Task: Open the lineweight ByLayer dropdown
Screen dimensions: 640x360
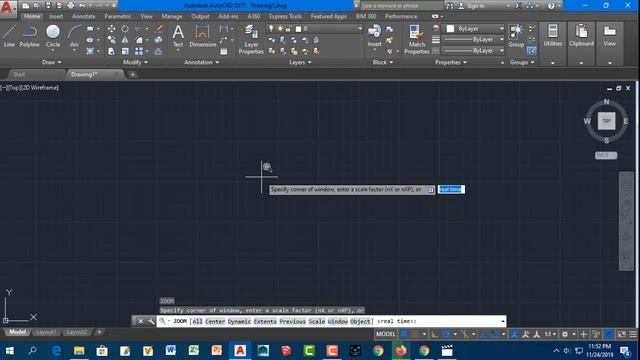Action: [x=473, y=40]
